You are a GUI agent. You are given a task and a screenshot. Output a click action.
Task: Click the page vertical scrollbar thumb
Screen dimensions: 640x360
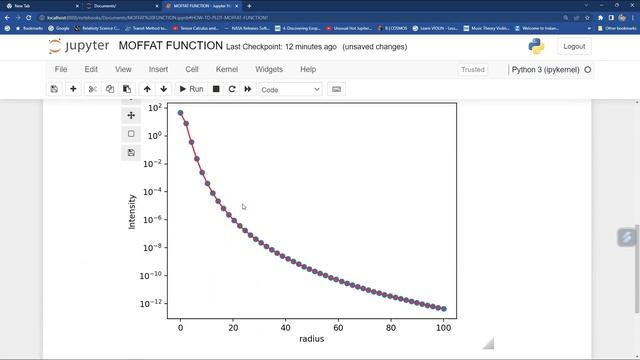coord(637,268)
